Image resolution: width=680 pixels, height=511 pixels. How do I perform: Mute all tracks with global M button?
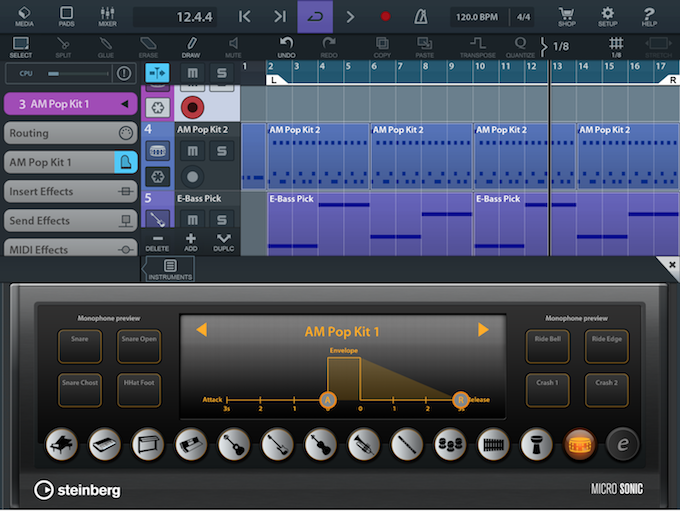tap(193, 73)
